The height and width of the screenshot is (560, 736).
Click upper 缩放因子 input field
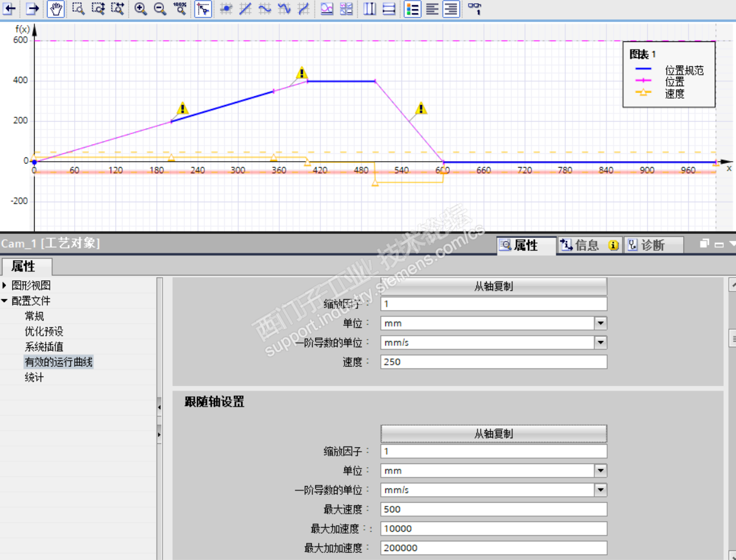(x=493, y=304)
